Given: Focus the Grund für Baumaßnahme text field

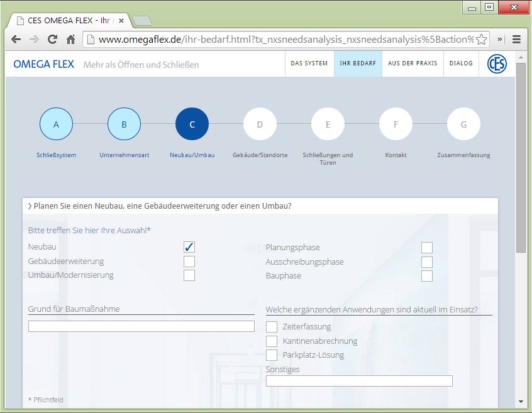Looking at the screenshot, I should coord(141,326).
